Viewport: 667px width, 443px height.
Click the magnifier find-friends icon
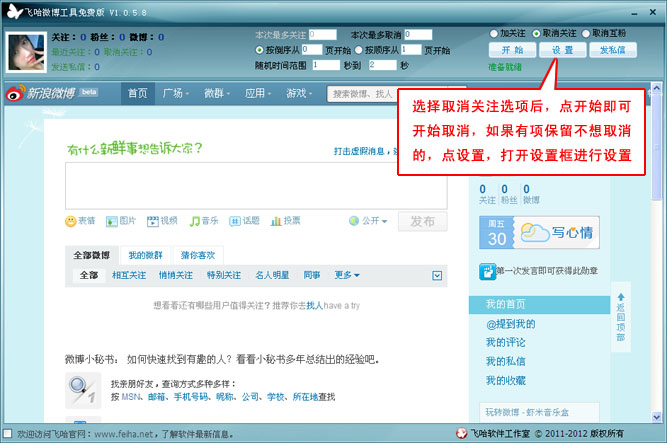pos(83,390)
